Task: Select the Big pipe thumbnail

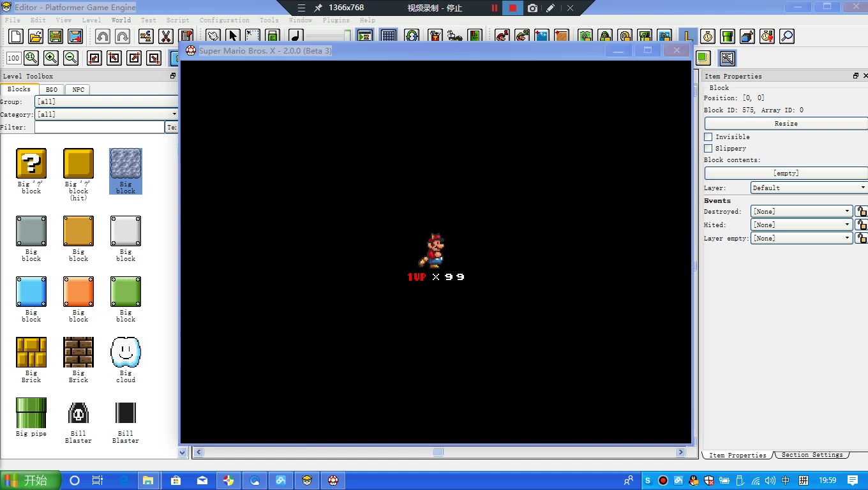Action: (31, 413)
